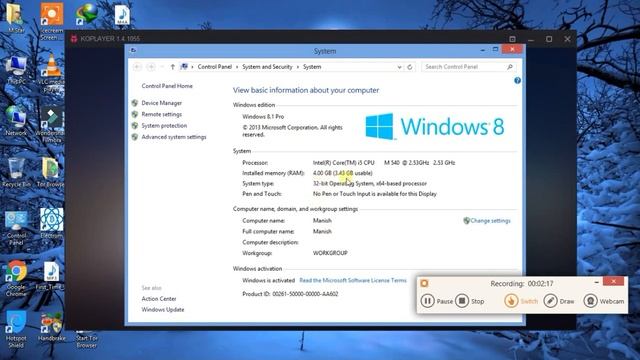Go to Control Panel Home
The image size is (640, 360).
pos(167,86)
